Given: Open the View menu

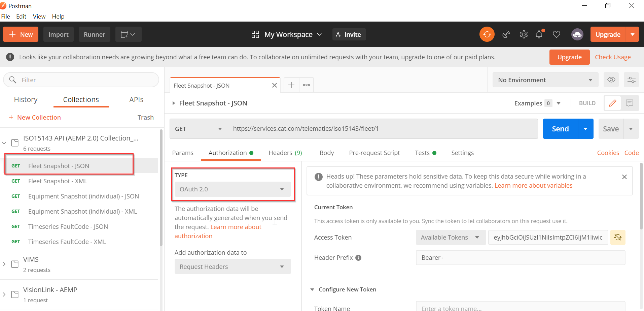Looking at the screenshot, I should click(39, 16).
